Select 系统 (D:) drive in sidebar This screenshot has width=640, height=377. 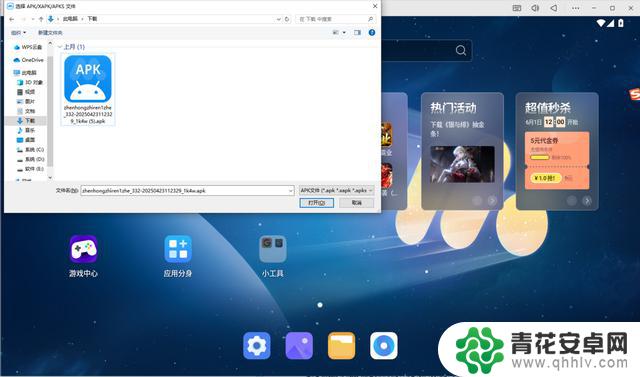click(30, 159)
